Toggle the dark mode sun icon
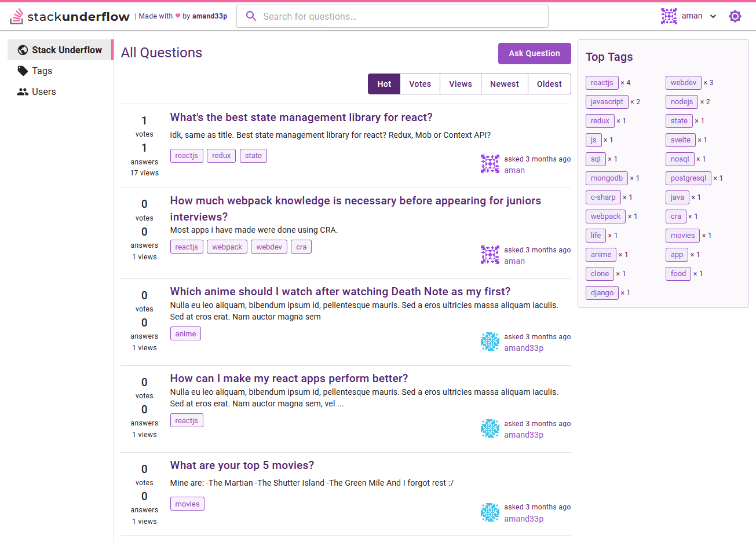Viewport: 756px width, 543px height. click(735, 16)
